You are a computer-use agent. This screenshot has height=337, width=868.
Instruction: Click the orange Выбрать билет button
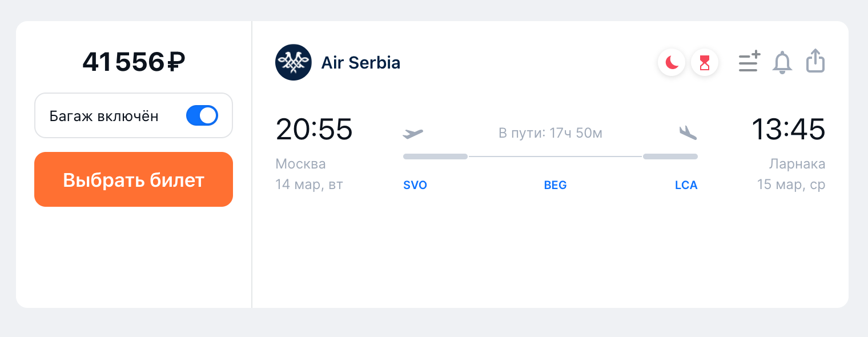[134, 179]
